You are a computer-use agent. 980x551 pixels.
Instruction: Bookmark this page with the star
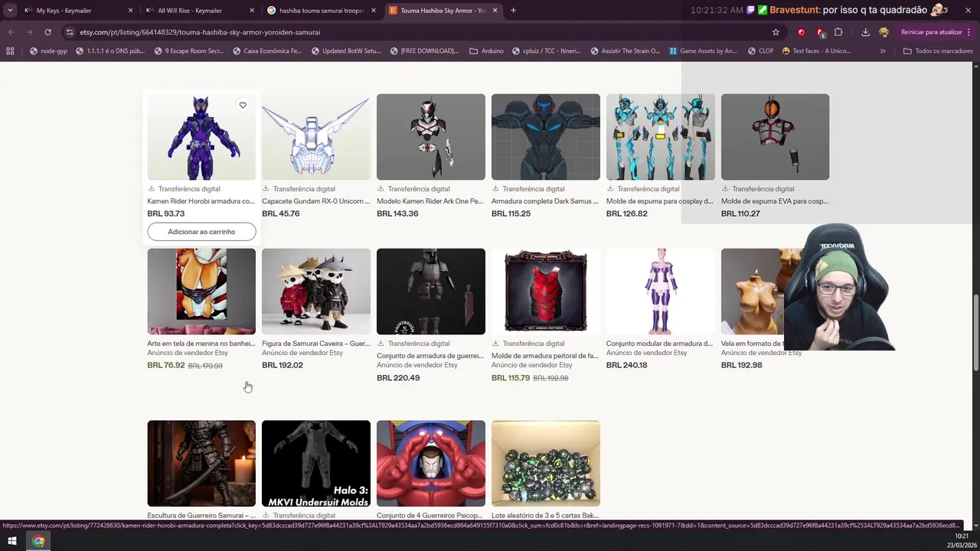pos(776,32)
